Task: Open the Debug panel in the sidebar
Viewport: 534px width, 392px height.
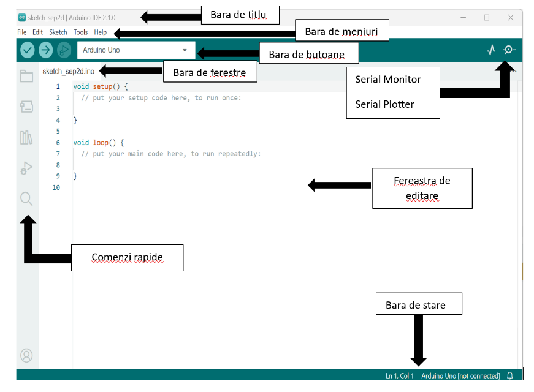Action: click(26, 168)
